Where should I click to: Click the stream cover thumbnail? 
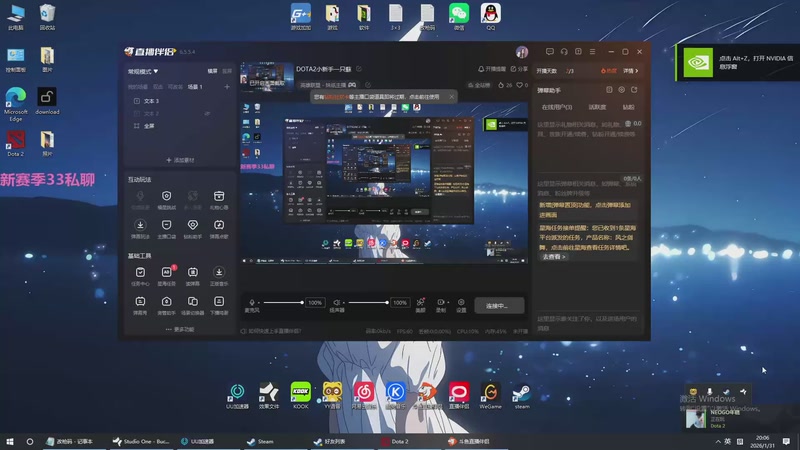point(266,77)
